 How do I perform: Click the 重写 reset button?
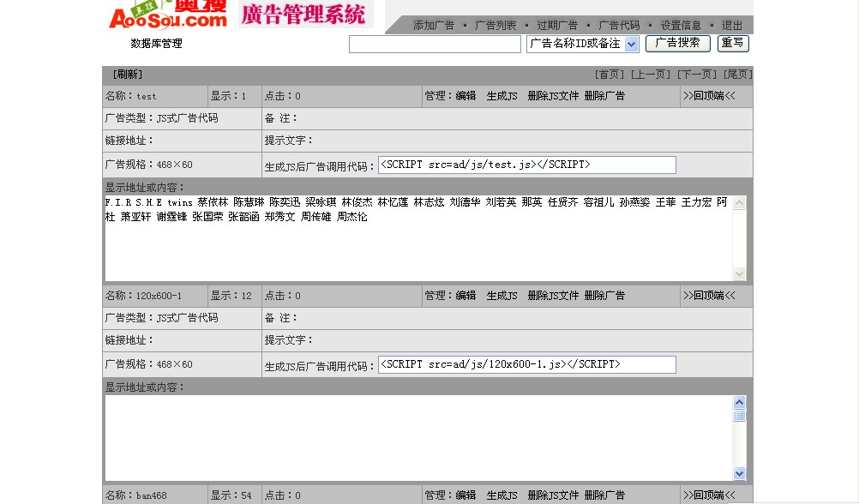pos(733,43)
